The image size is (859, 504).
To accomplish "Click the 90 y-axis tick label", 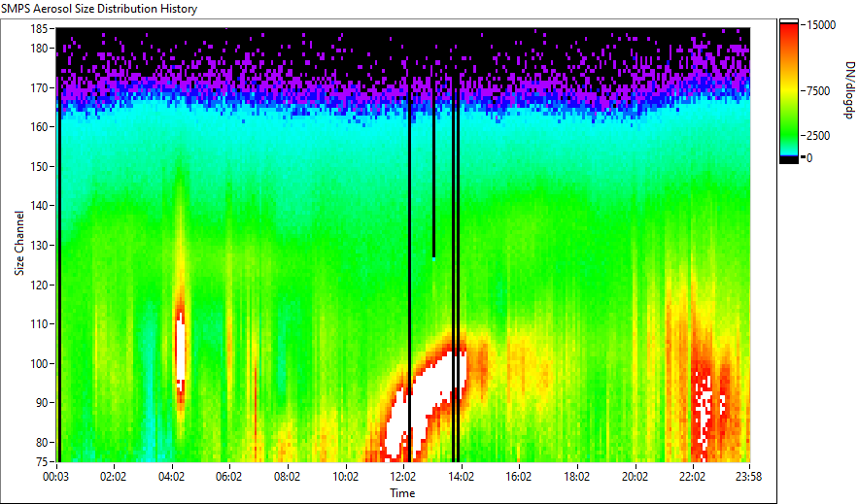I will (41, 403).
